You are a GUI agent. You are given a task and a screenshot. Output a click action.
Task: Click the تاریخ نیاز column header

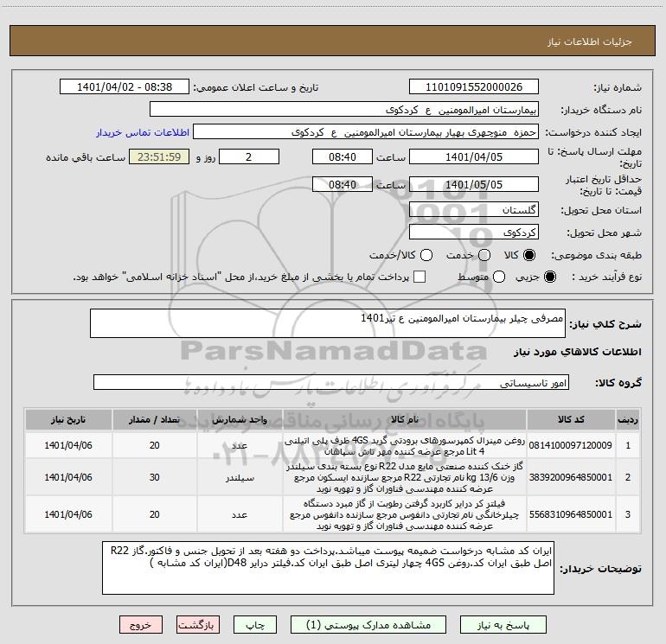click(68, 419)
